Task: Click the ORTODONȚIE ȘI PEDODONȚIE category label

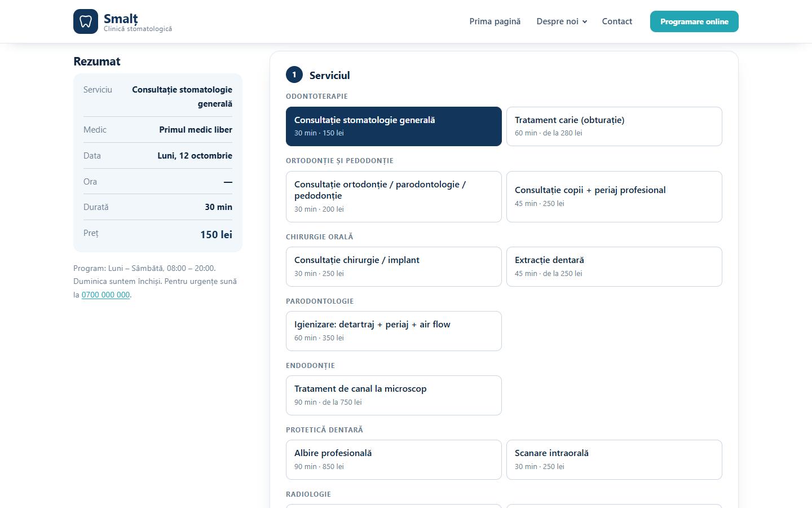Action: pyautogui.click(x=339, y=160)
